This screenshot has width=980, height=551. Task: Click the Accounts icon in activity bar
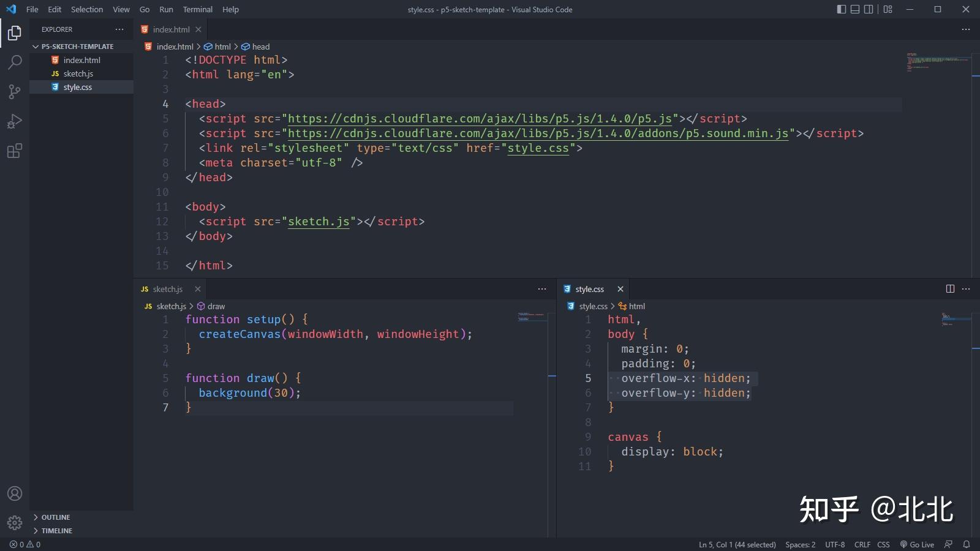[x=14, y=493]
